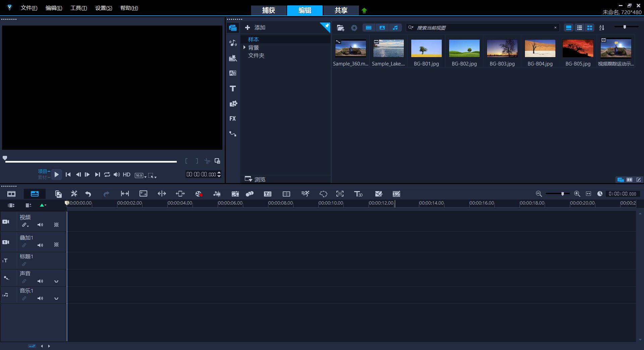Screen dimensions: 644x350
Task: Open the Template library icon in the sidebar
Action: (233, 58)
